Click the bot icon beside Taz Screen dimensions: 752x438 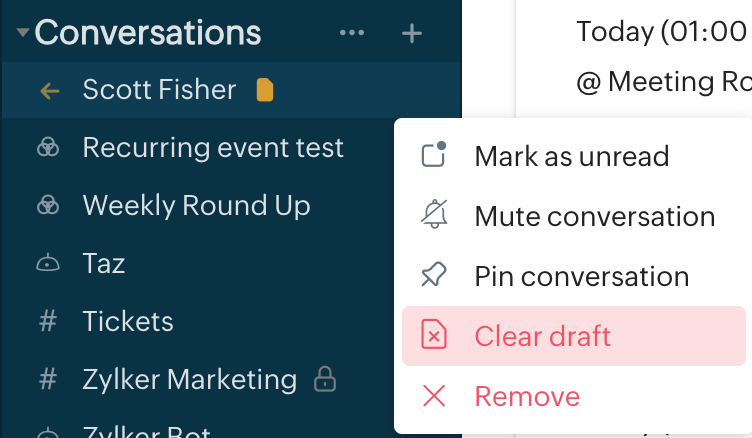point(48,264)
